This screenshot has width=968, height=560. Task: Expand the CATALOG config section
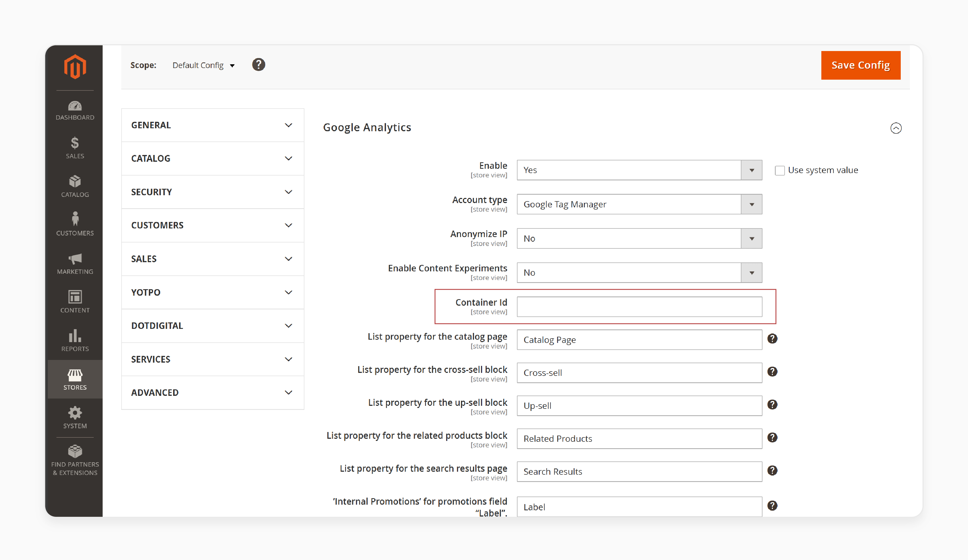click(x=213, y=158)
